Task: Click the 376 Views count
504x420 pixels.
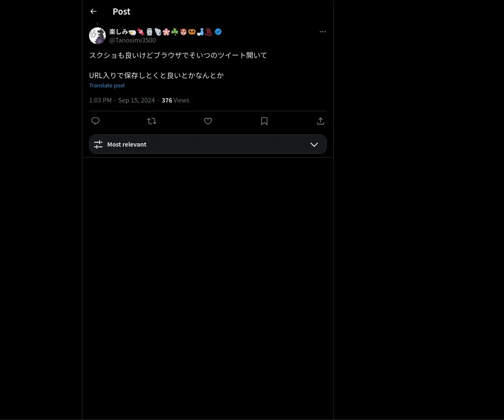Action: pos(176,100)
